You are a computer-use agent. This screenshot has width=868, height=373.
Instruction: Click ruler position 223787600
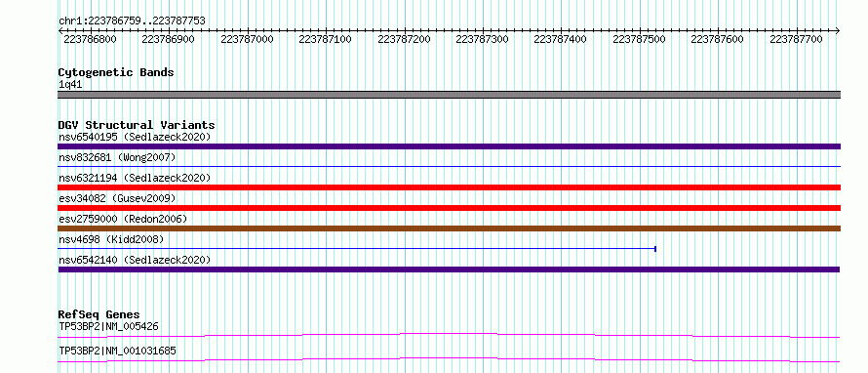point(718,40)
